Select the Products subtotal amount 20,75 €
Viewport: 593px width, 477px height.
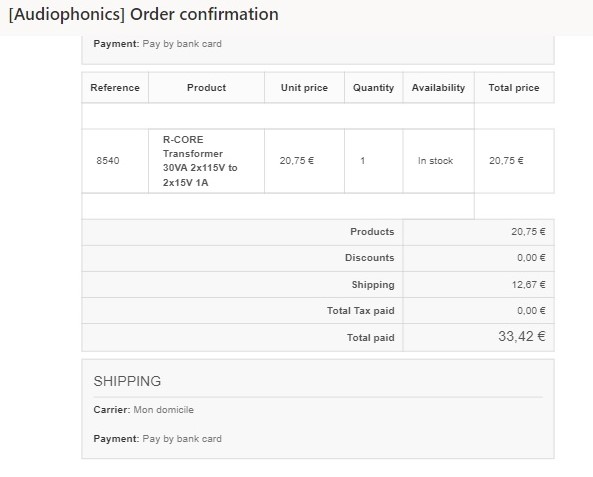pos(528,232)
